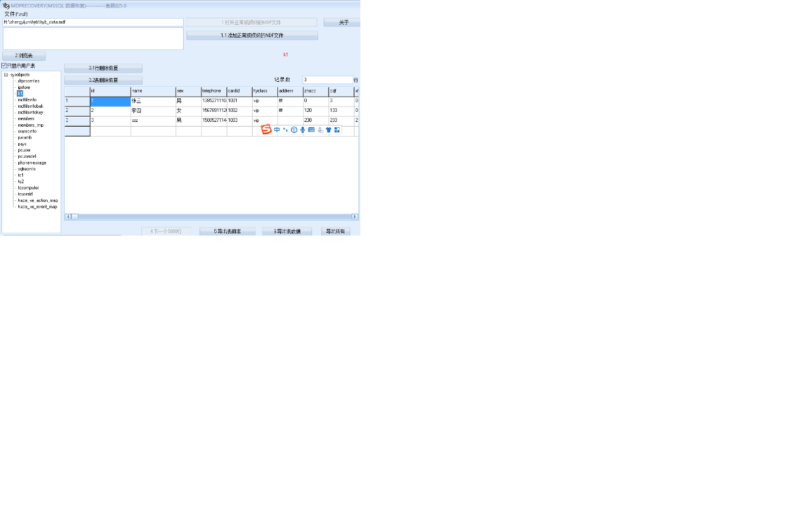Viewport: 812px width, 530px height.
Task: Select the mcfileinfo table in tree
Action: (x=27, y=100)
